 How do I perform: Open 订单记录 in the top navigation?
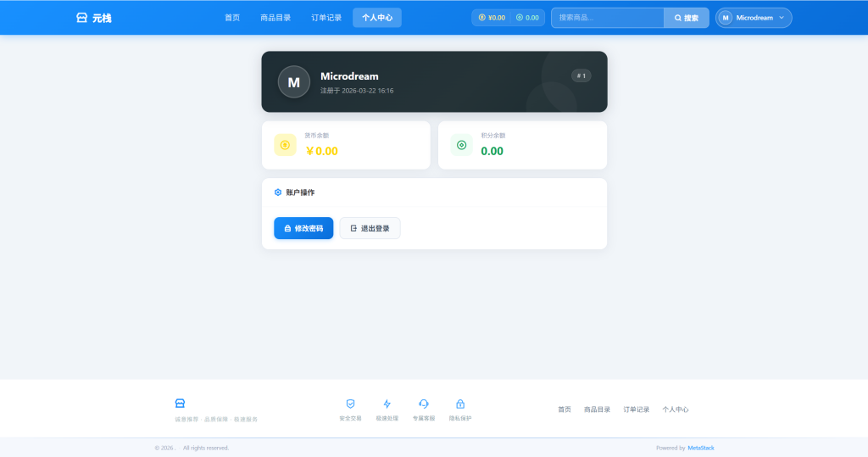click(326, 18)
